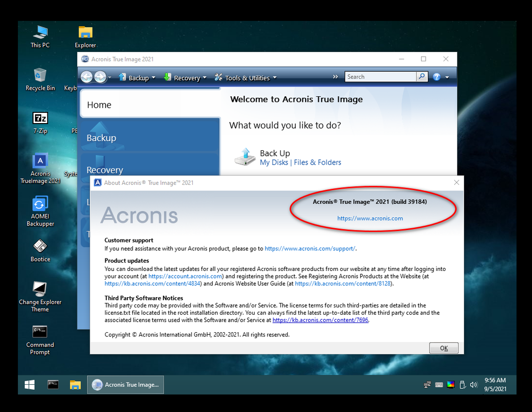Launch AOMEI Backupper desktop shortcut
This screenshot has width=532, height=412.
[x=40, y=211]
